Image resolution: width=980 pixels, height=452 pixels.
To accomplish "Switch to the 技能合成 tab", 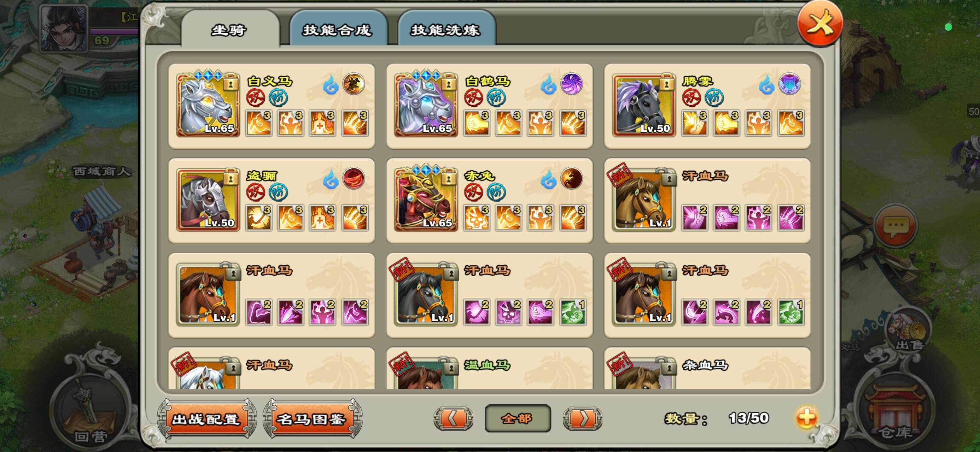I will (x=338, y=29).
